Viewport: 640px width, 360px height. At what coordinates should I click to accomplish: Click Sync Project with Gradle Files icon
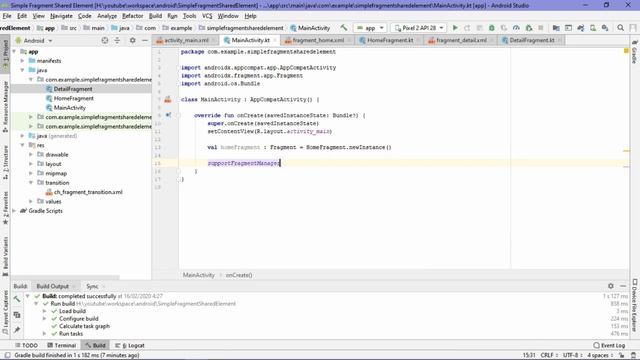(x=581, y=28)
